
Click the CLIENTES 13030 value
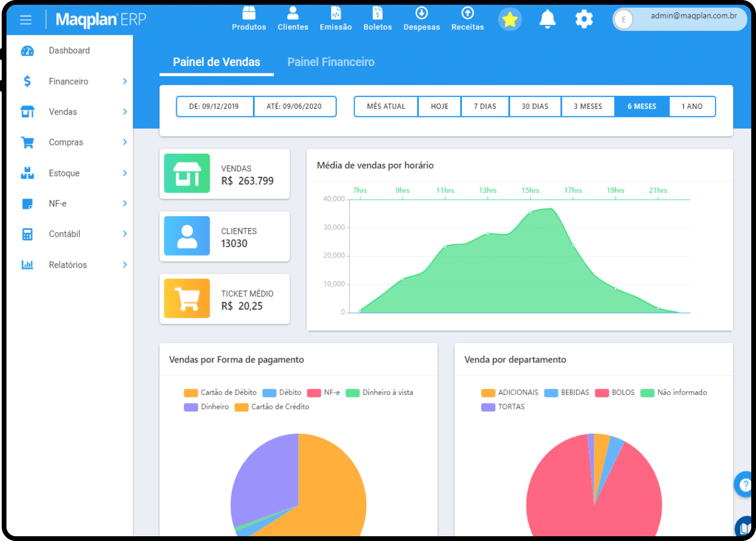pos(234,244)
